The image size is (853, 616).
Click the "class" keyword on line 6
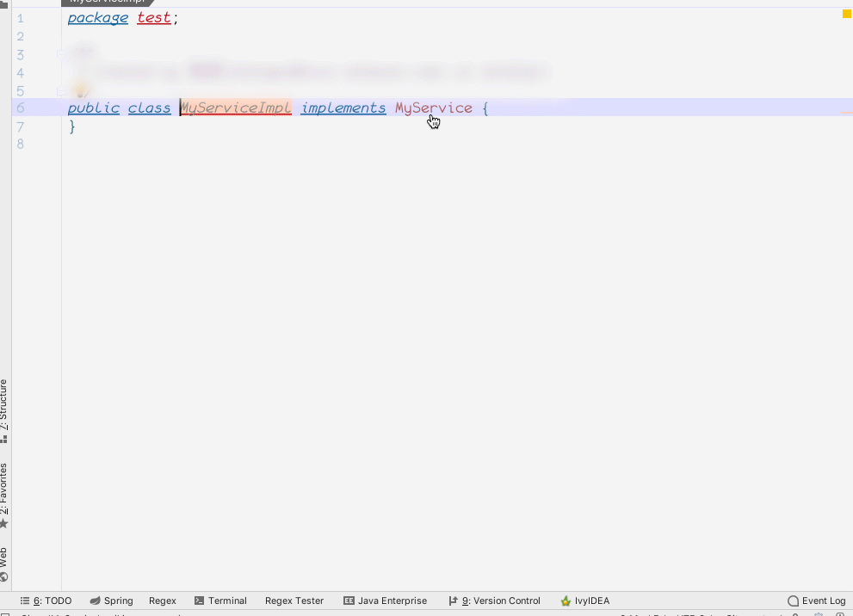150,108
